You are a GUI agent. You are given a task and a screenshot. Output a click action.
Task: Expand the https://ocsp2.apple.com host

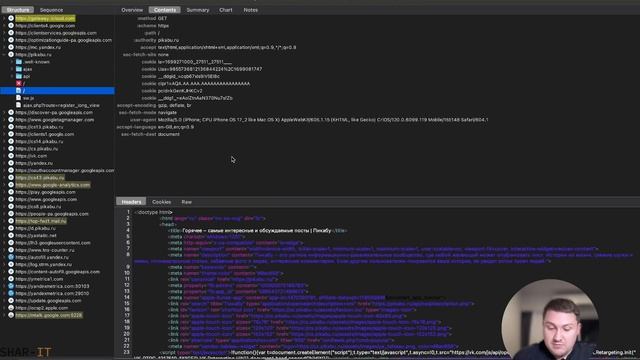click(x=4, y=308)
